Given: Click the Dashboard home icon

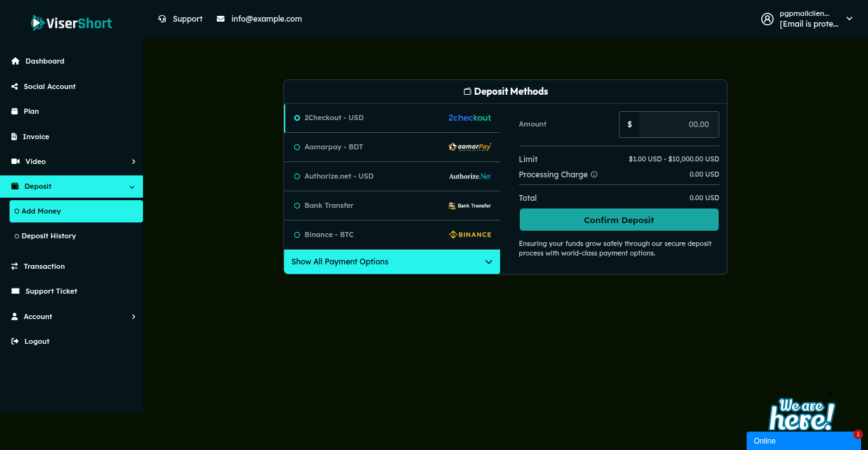Looking at the screenshot, I should point(15,61).
